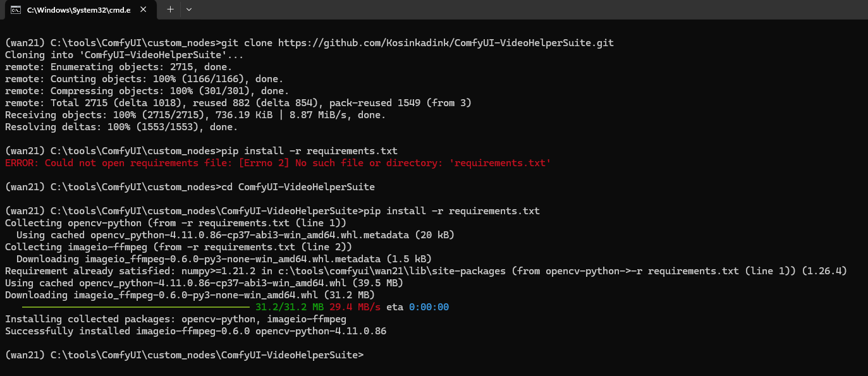Screen dimensions: 868x376
Task: Click the git clone command text
Action: [x=247, y=42]
